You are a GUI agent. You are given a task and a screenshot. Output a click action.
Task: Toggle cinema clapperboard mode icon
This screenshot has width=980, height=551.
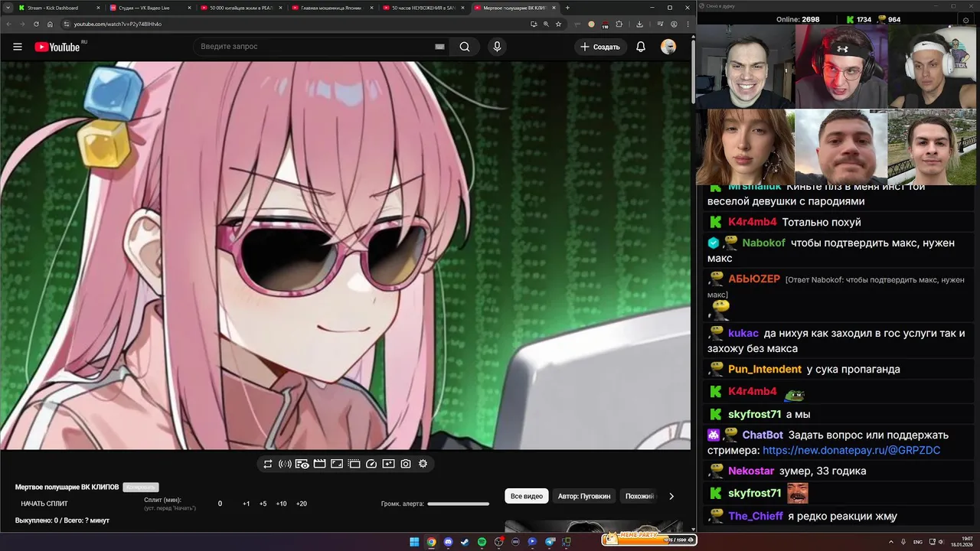coord(319,464)
